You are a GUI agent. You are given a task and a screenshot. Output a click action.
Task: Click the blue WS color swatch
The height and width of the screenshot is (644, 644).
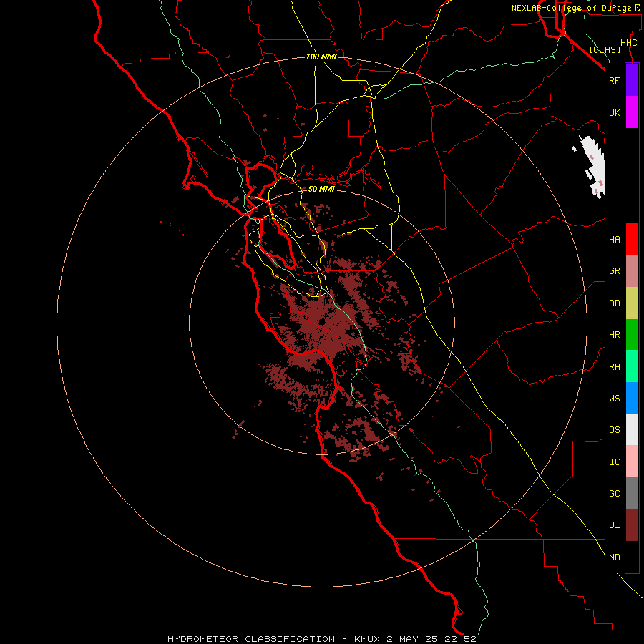(632, 398)
